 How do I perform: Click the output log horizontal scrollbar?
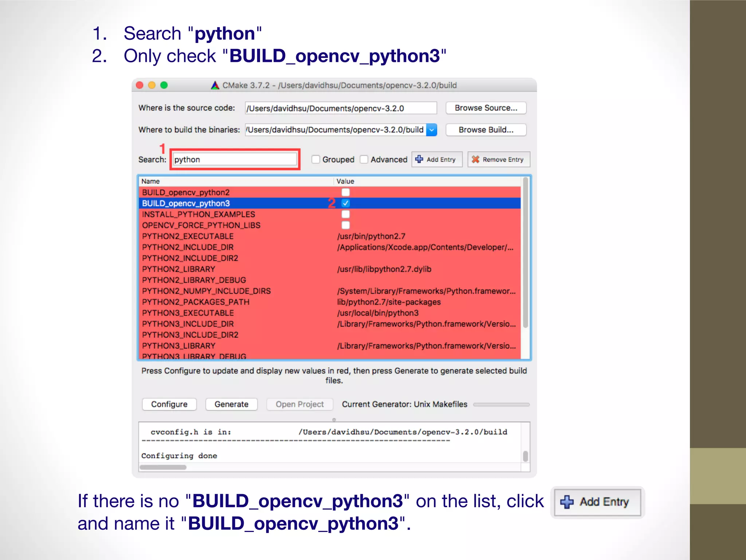[x=163, y=467]
